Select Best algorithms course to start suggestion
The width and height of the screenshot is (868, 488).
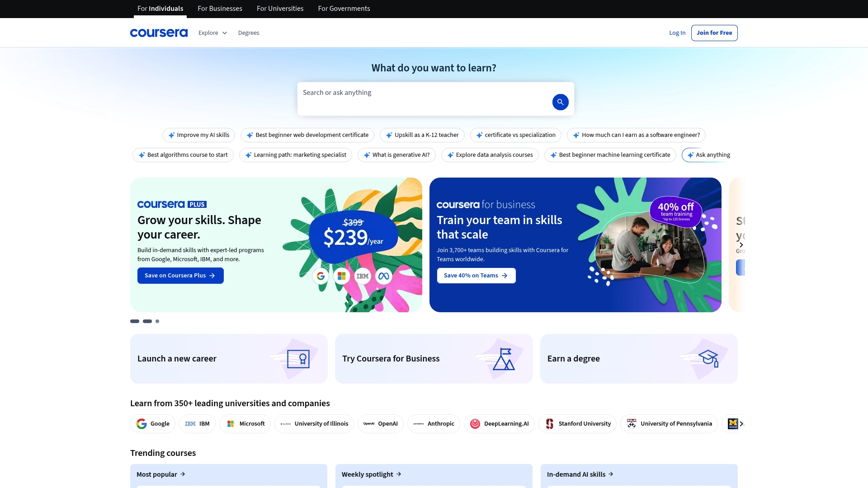183,155
